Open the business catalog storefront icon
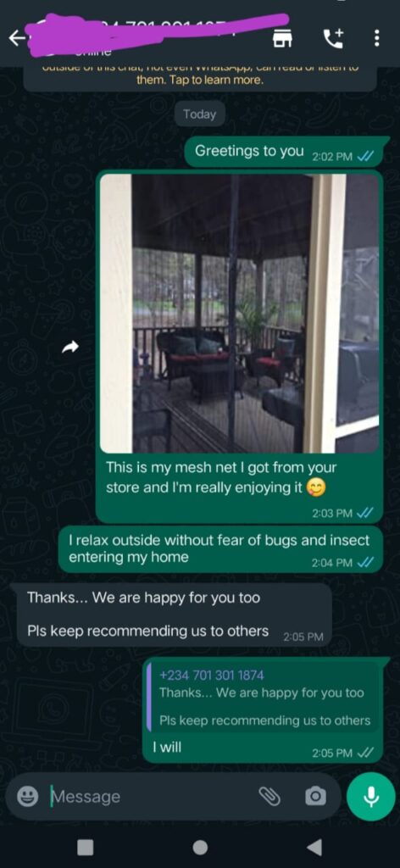The width and height of the screenshot is (400, 868). point(282,38)
